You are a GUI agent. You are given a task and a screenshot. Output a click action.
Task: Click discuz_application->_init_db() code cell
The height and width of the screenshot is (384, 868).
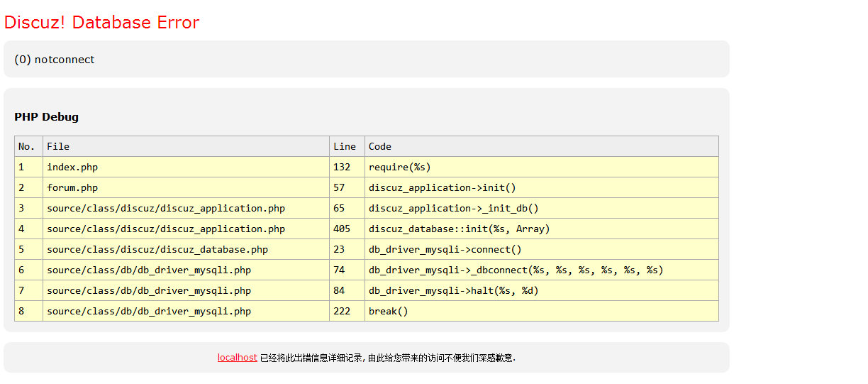542,208
